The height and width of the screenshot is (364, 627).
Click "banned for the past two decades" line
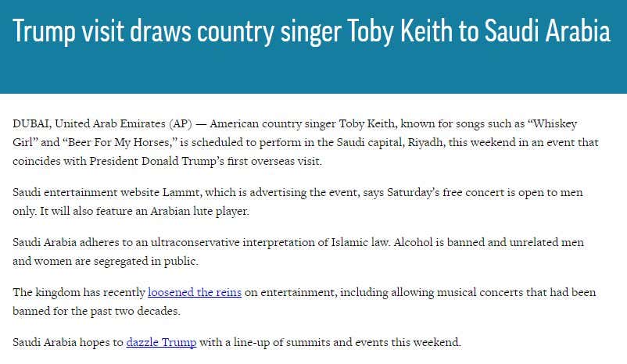pyautogui.click(x=96, y=311)
